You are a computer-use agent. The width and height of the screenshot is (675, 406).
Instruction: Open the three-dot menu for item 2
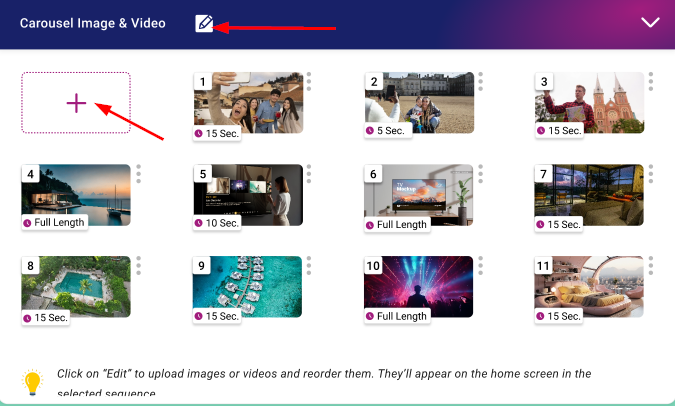[480, 81]
